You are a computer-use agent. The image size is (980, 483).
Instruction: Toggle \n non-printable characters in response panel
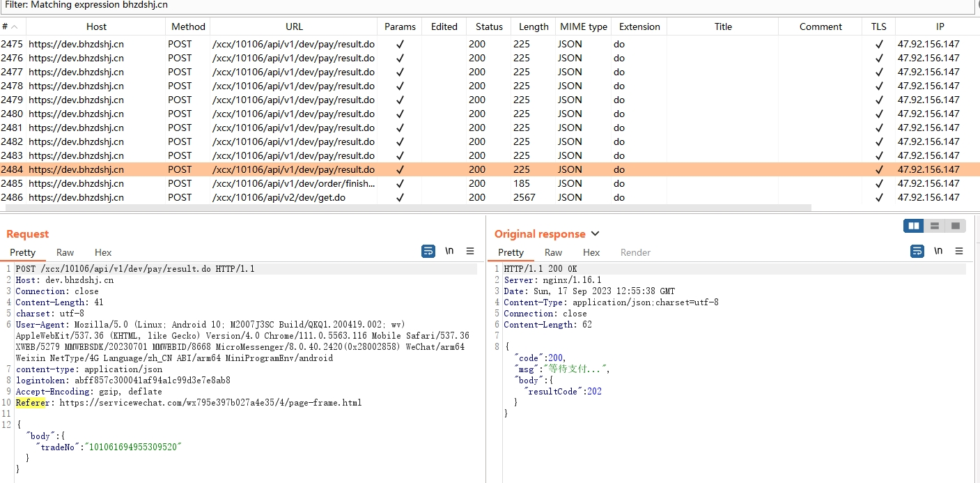tap(938, 252)
